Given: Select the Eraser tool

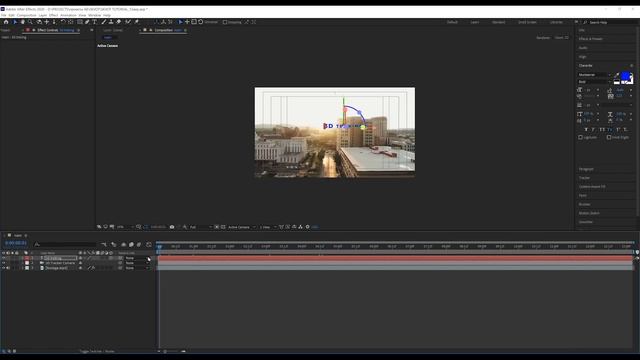Looking at the screenshot, I should click(x=118, y=22).
